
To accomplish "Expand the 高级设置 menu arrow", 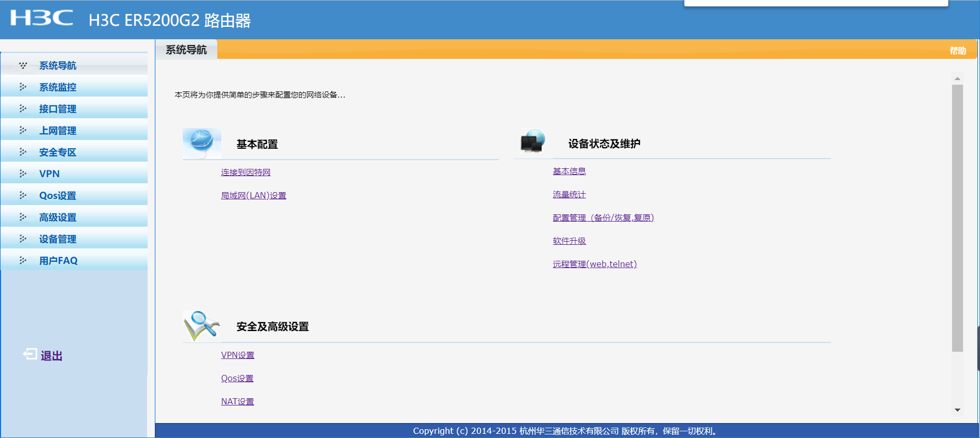I will point(23,217).
